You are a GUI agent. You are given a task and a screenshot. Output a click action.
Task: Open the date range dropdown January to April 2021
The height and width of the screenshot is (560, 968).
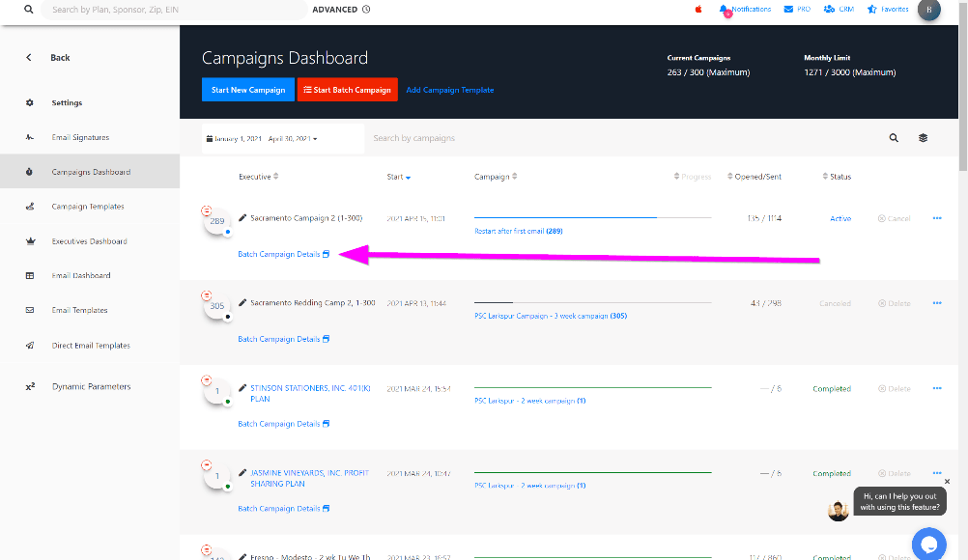[263, 139]
